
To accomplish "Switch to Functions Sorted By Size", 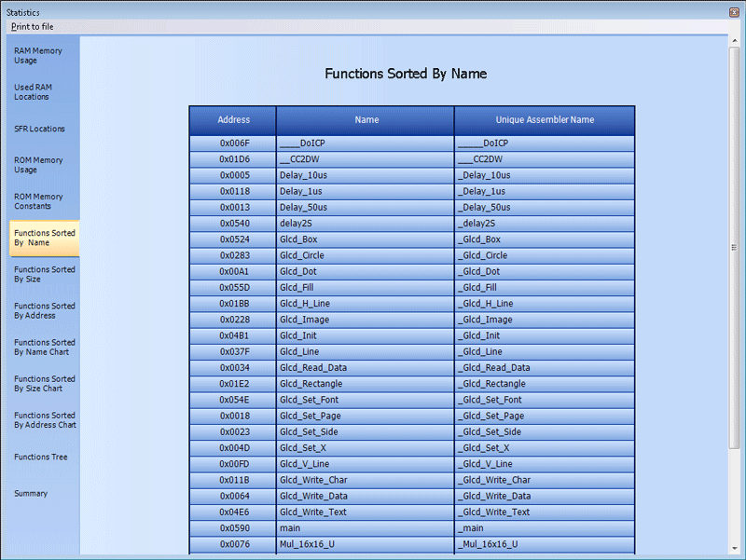I will pyautogui.click(x=44, y=274).
